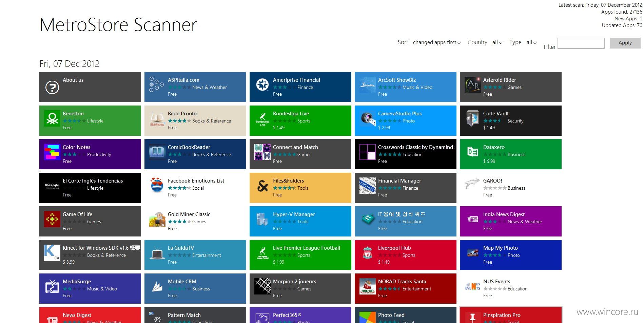Open the El Corte Inglés Tendencias title
The image size is (644, 323).
(x=93, y=181)
